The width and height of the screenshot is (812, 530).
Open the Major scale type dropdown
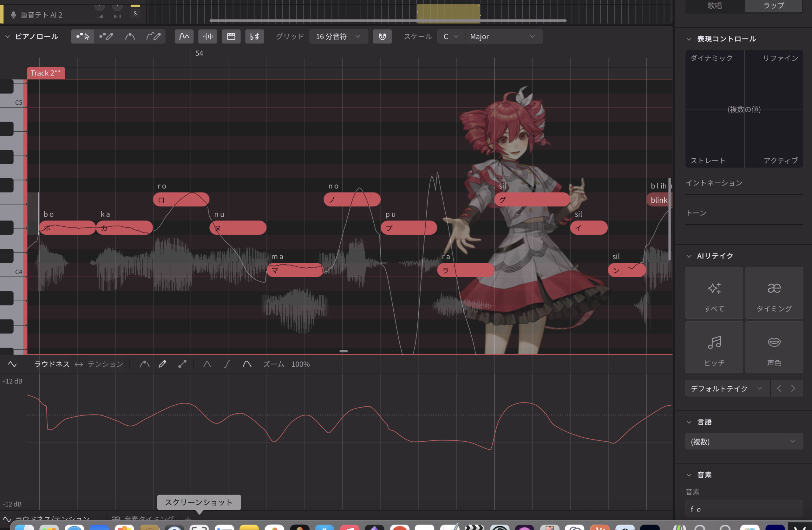coord(503,36)
